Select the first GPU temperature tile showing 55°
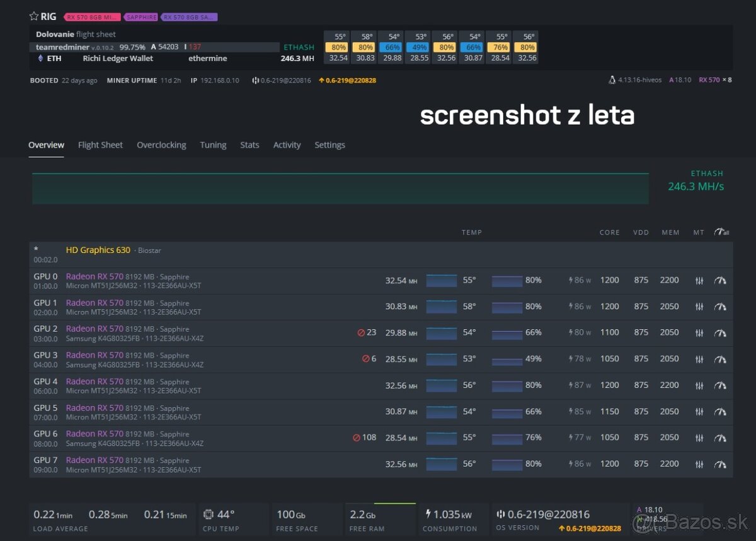Screen dimensions: 756x541 click(338, 37)
